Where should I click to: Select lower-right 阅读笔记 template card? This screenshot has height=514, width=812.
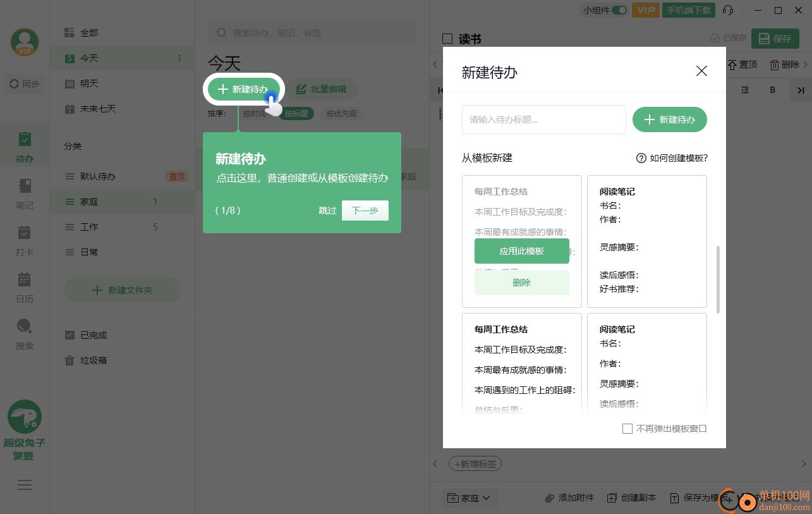click(x=647, y=364)
